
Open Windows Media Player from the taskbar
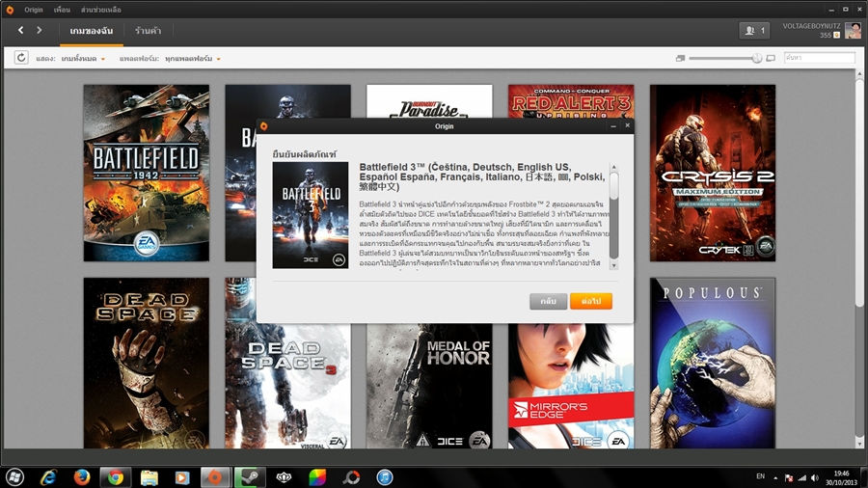[182, 477]
